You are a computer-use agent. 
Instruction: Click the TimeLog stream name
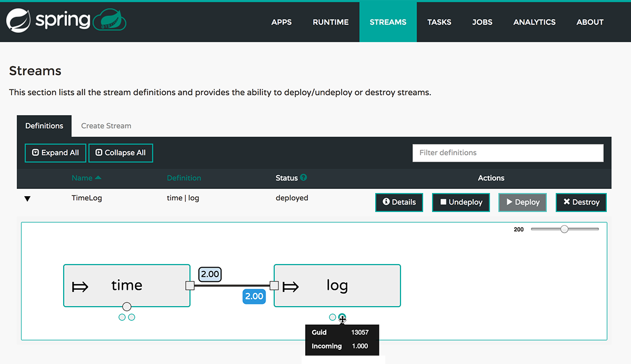[x=86, y=198]
